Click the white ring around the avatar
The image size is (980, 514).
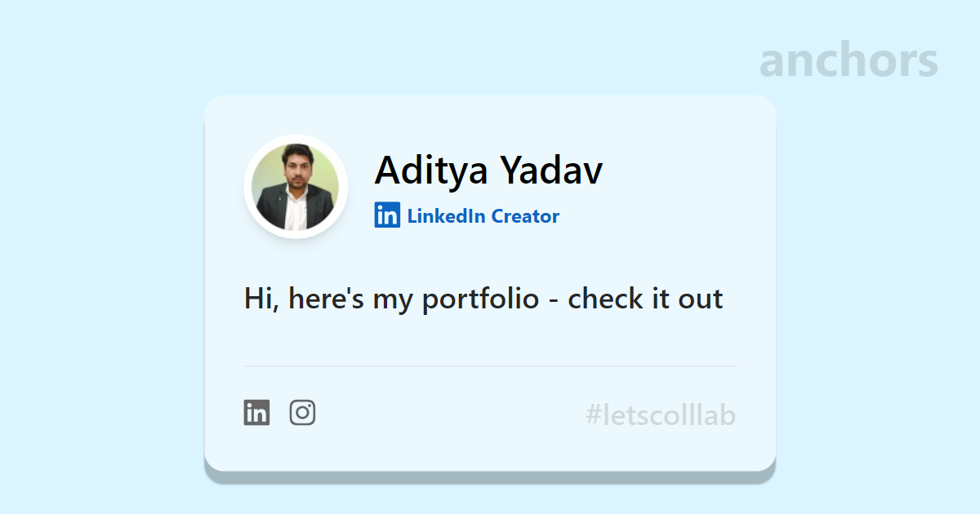click(296, 139)
